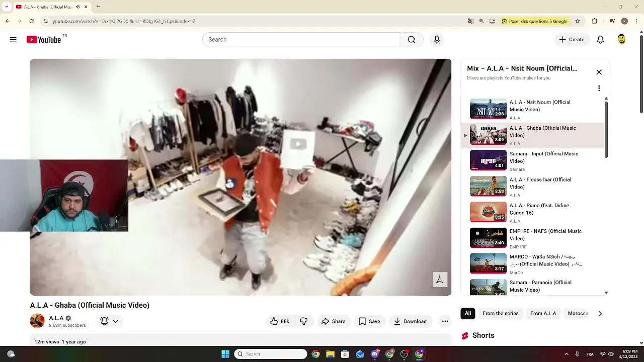This screenshot has width=644, height=362.
Task: Open A.L.A - Piano feat. Didine Canon 16
Action: tap(532, 213)
